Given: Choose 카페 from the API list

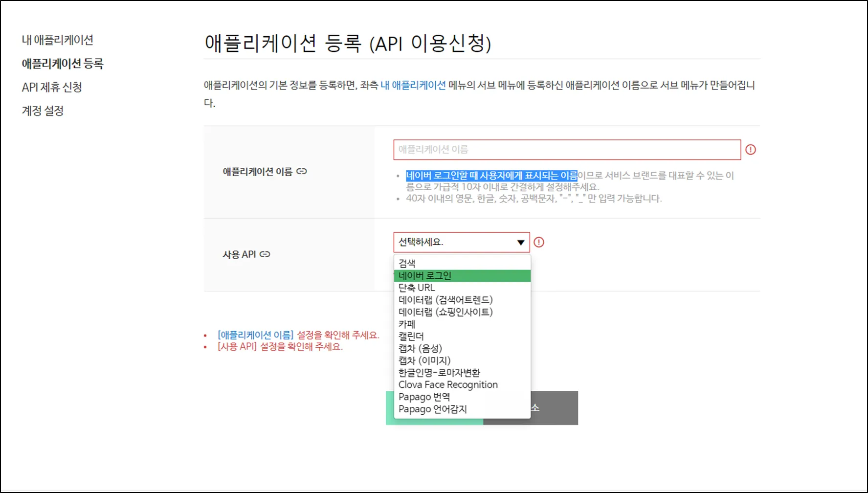Looking at the screenshot, I should click(462, 324).
